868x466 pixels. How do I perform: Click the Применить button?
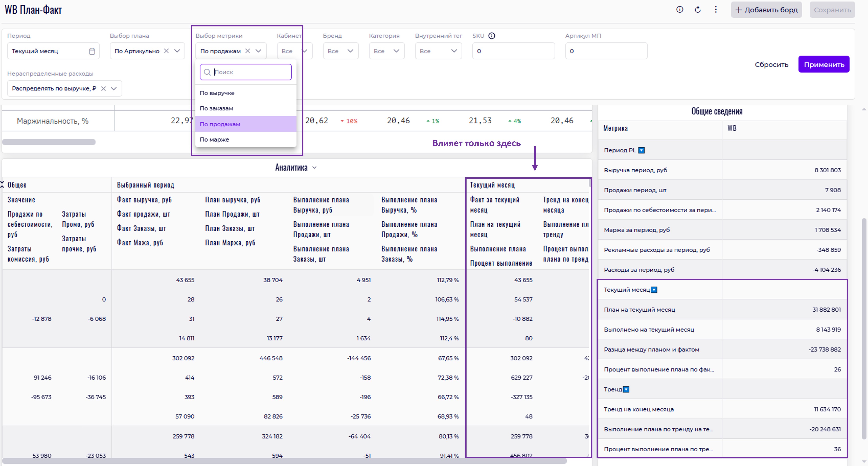(x=824, y=64)
